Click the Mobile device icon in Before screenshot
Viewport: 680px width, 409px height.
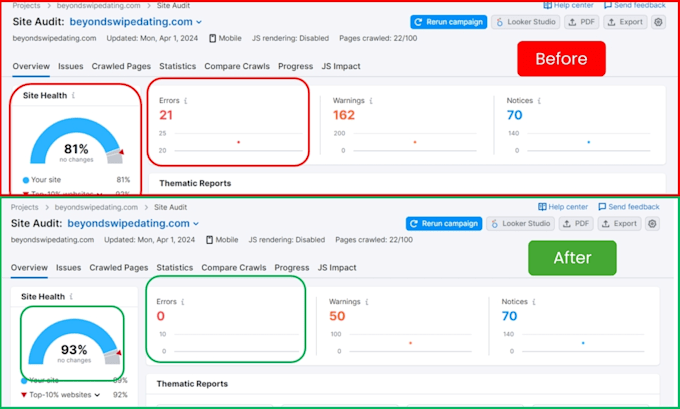[212, 38]
